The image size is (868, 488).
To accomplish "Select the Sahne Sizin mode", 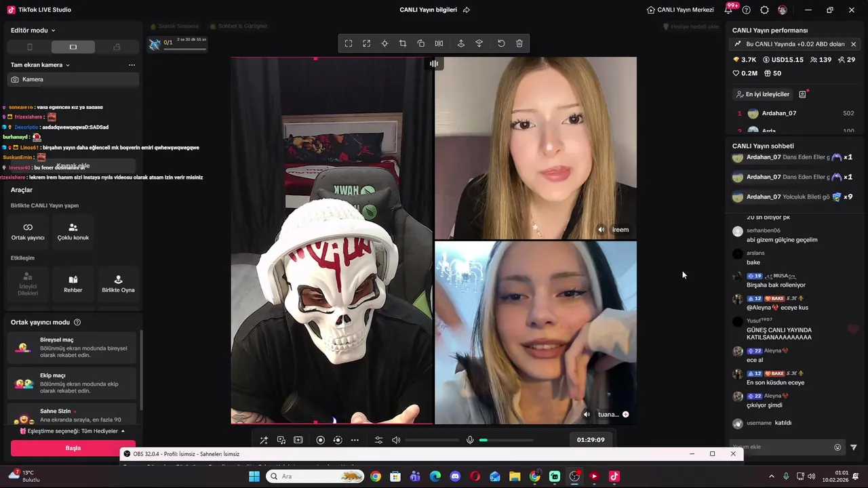I will (x=73, y=415).
